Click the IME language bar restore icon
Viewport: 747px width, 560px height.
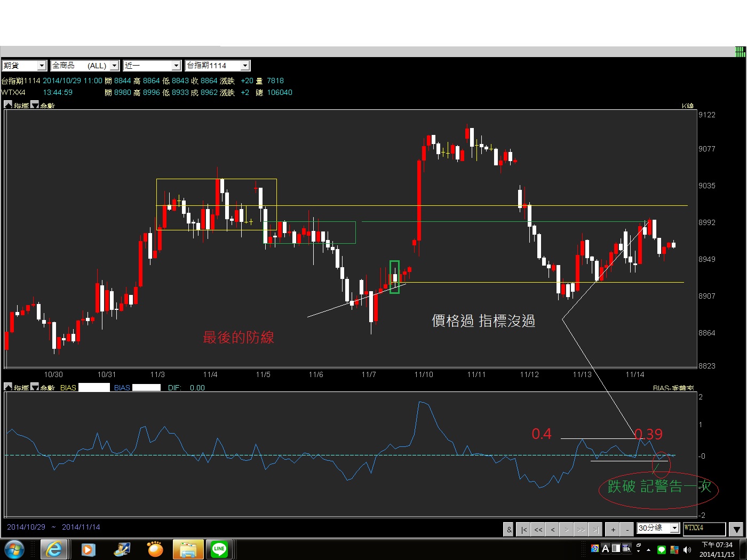(x=639, y=546)
